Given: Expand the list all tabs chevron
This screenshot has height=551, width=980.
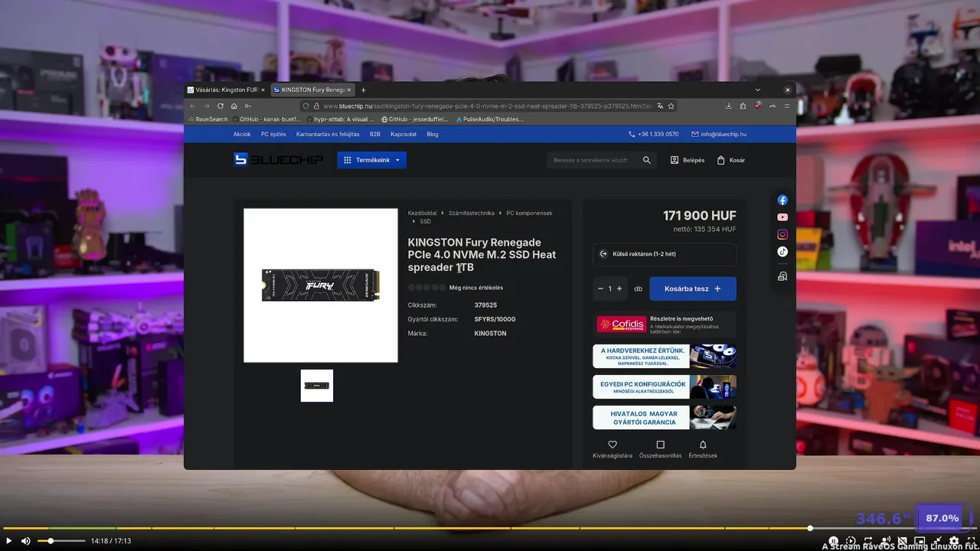Looking at the screenshot, I should click(758, 90).
